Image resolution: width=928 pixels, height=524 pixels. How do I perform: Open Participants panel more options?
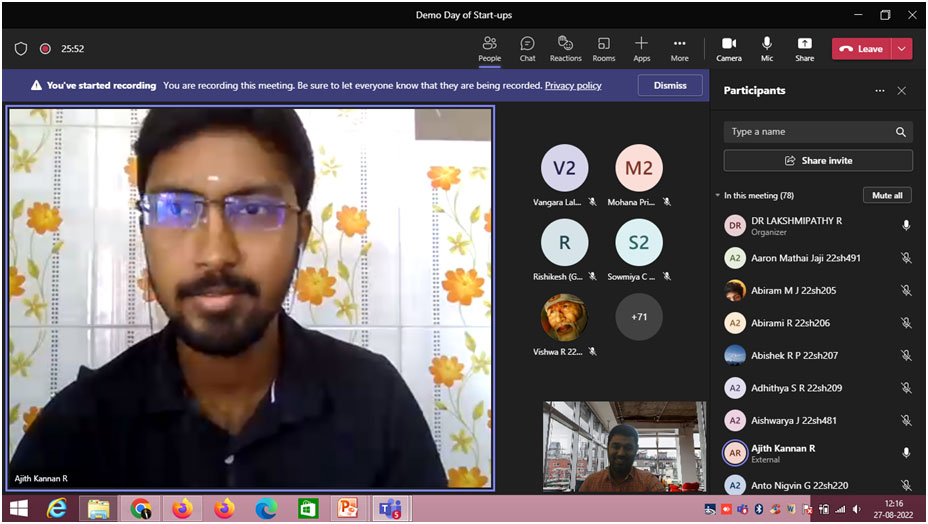(880, 91)
